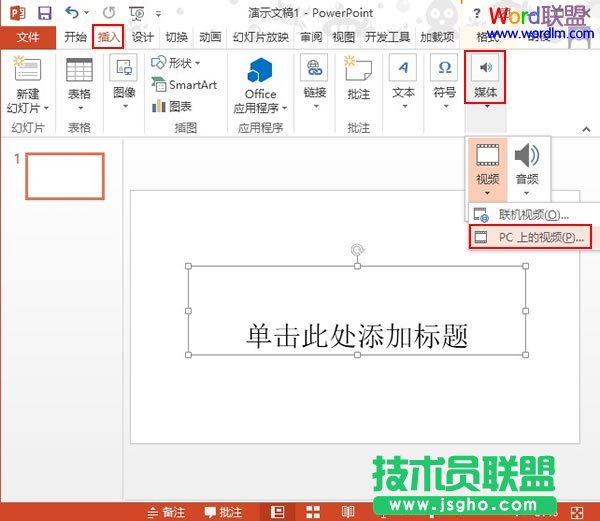The height and width of the screenshot is (521, 600).
Task: Switch to the 加载项 (Add-ins) tab
Action: 437,37
